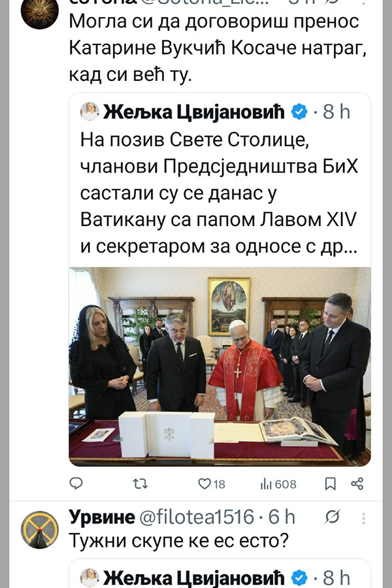Viewport: 392px width, 588px height.
Task: Open the Урвине display name link
Action: [x=102, y=517]
